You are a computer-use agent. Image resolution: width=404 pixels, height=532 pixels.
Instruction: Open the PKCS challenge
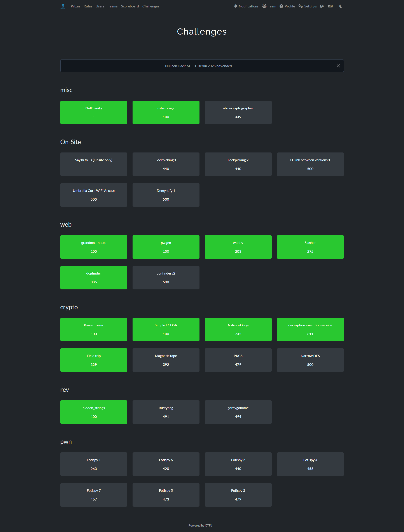238,360
